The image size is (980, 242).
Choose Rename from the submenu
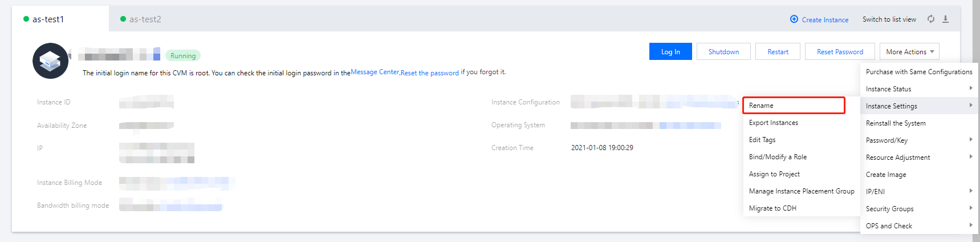coord(761,106)
